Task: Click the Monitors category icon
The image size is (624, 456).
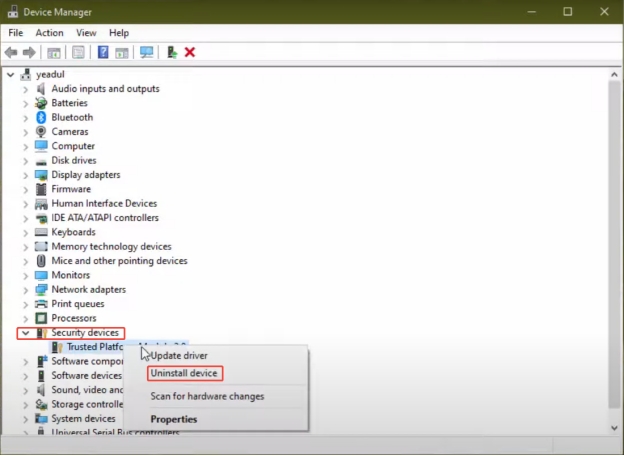Action: (41, 275)
